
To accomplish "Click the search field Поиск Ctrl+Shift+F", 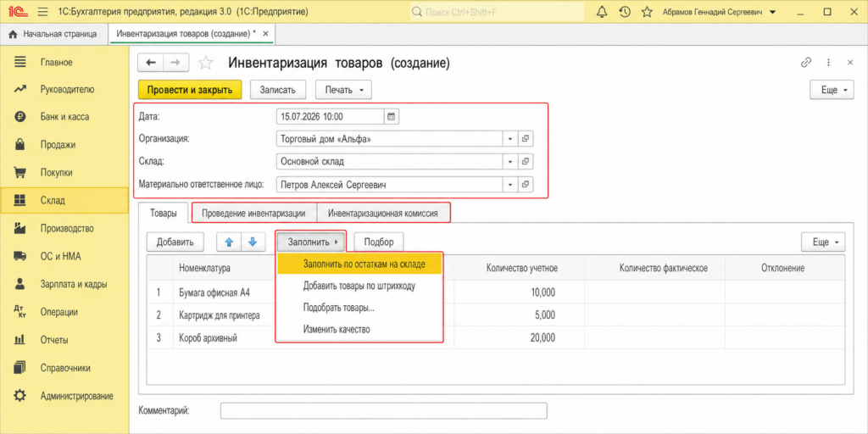I will click(x=497, y=12).
